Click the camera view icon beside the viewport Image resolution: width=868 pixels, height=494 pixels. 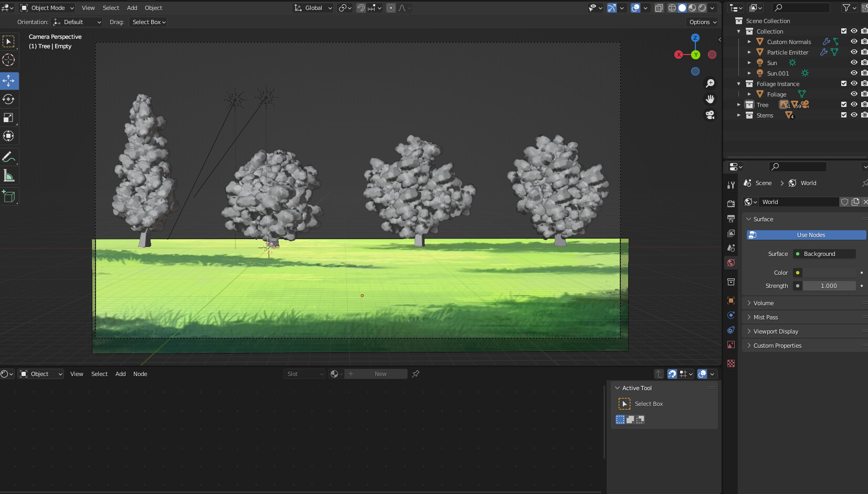pyautogui.click(x=711, y=115)
